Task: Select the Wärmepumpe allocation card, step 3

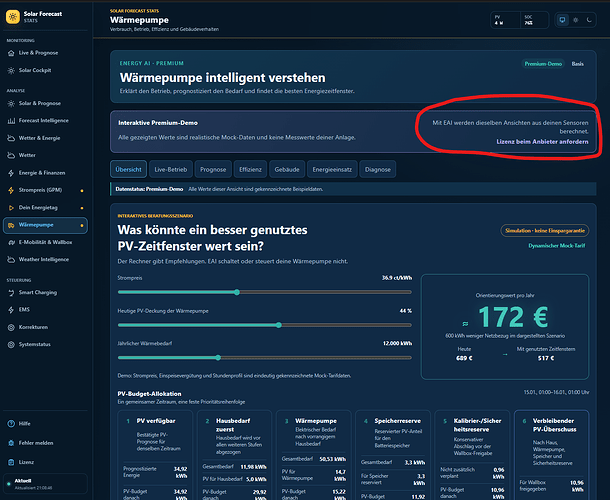Action: coord(314,455)
